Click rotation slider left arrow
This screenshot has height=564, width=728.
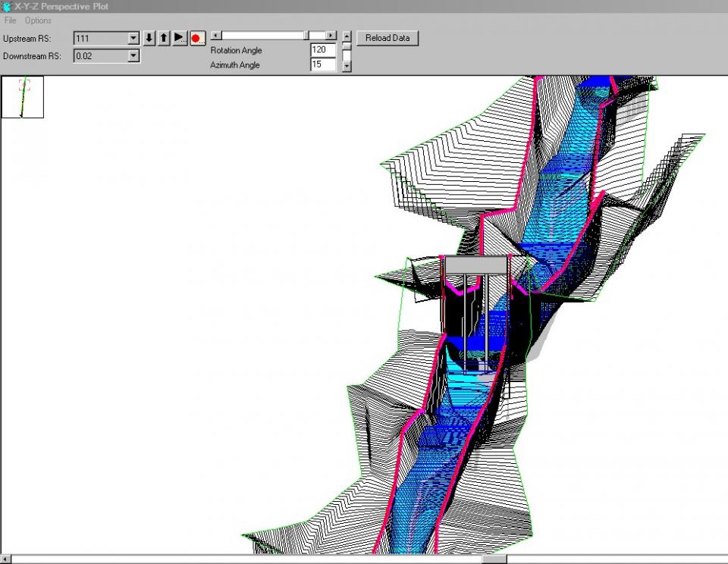(x=216, y=36)
